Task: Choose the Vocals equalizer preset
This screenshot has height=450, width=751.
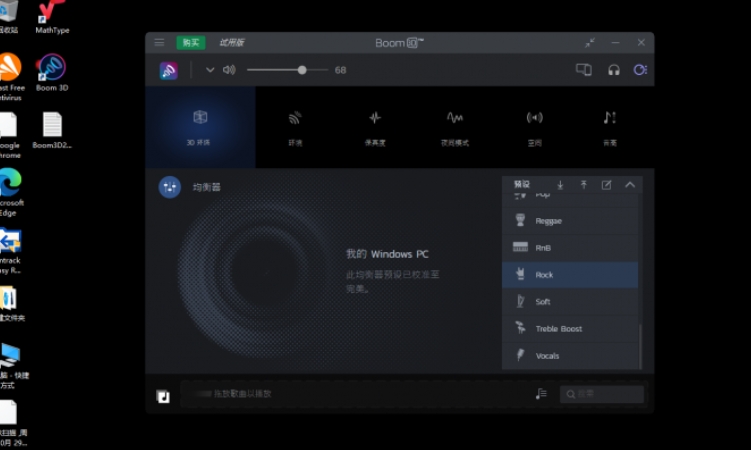Action: coord(570,356)
